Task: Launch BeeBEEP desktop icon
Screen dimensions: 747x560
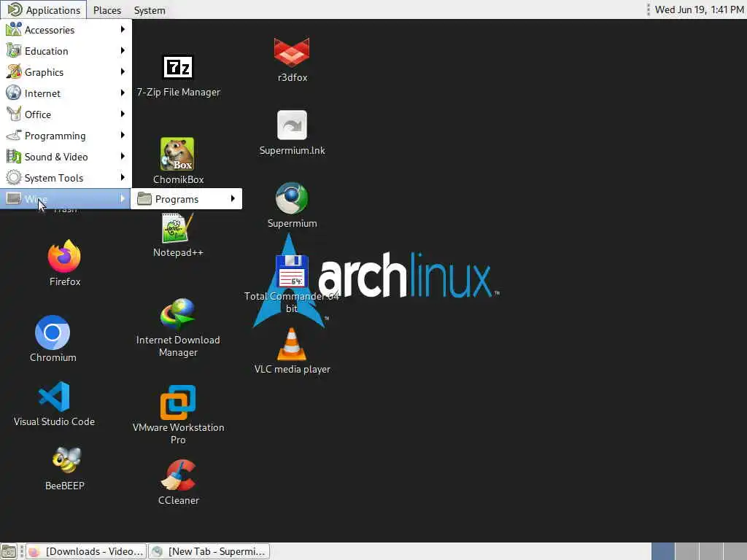Action: pyautogui.click(x=66, y=461)
